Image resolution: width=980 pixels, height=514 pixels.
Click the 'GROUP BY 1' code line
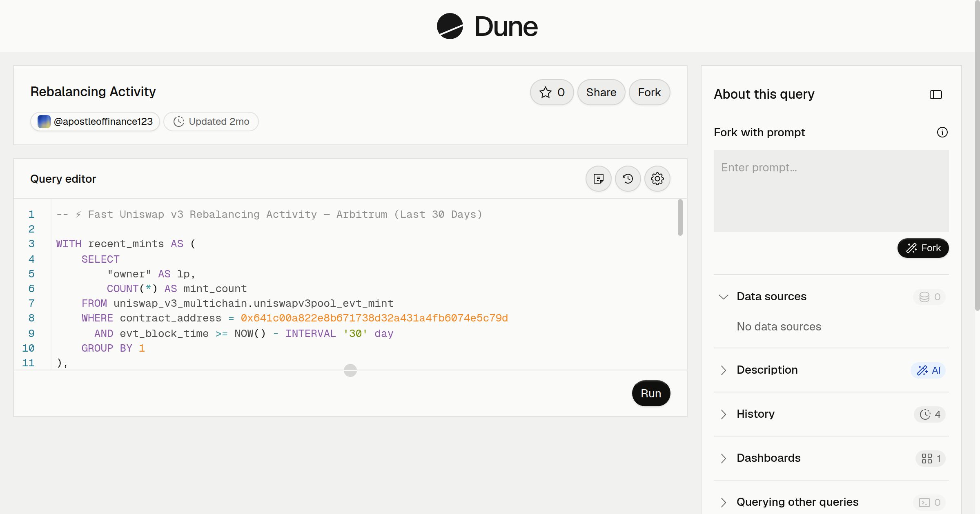tap(113, 348)
